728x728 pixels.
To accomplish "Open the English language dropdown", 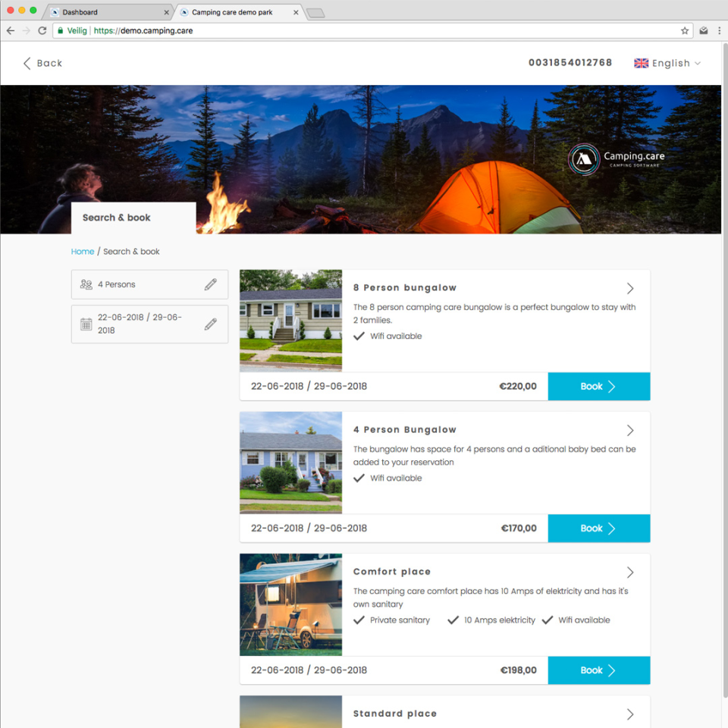I will tap(667, 63).
